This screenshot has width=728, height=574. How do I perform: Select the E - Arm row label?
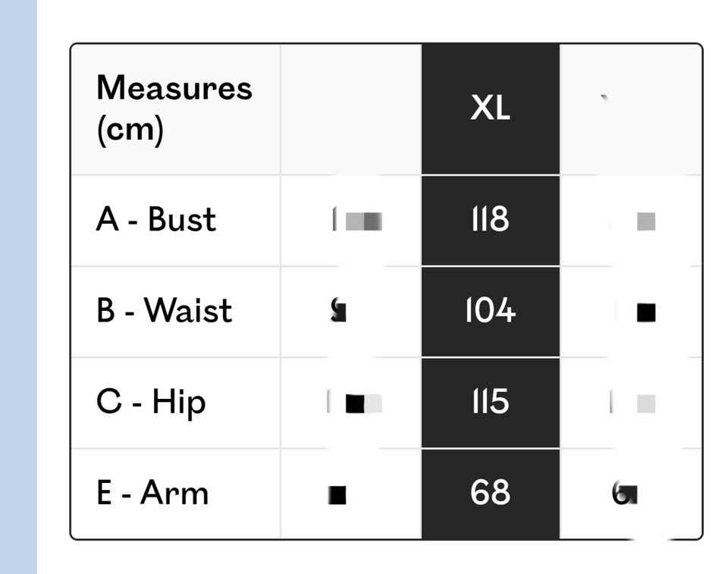click(152, 493)
